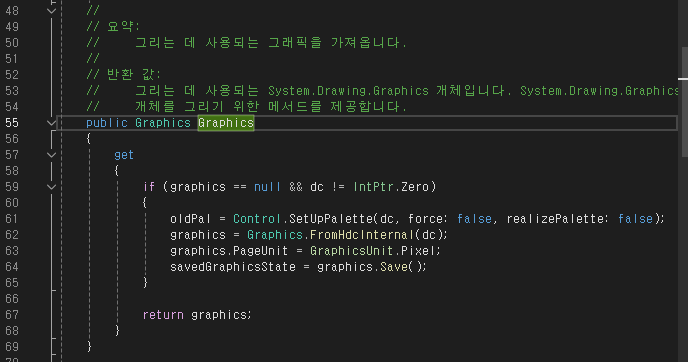Click first System.Drawing.Graphics in line 53 comment
This screenshot has width=688, height=362.
pos(348,91)
